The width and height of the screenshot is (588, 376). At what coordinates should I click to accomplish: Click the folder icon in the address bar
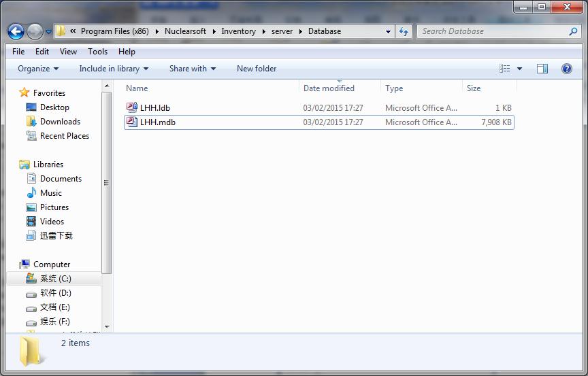[x=61, y=31]
